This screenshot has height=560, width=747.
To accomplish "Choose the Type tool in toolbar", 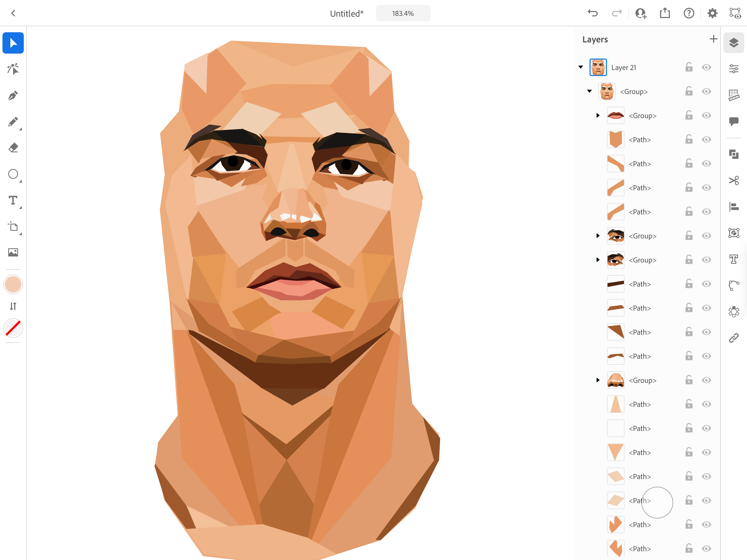I will 13,200.
